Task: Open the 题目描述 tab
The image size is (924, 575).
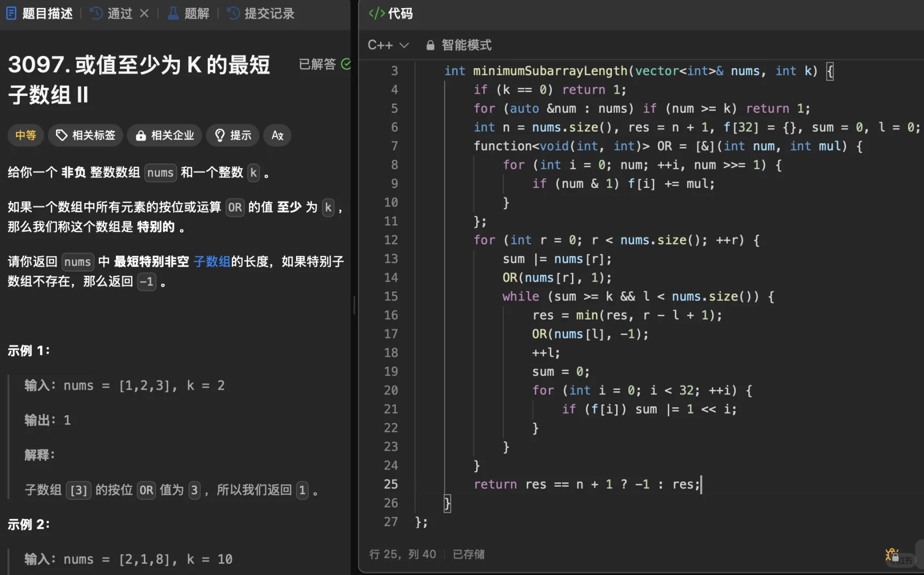Action: 39,13
